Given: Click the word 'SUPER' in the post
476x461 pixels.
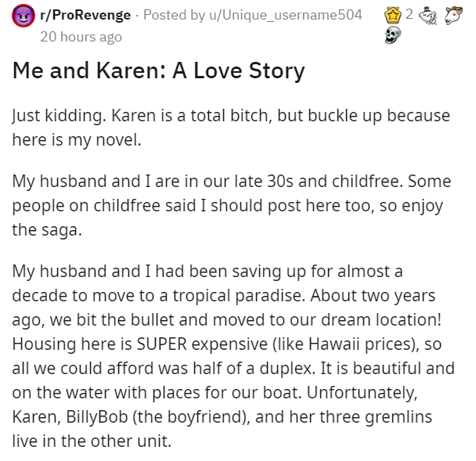Looking at the screenshot, I should pyautogui.click(x=162, y=344).
